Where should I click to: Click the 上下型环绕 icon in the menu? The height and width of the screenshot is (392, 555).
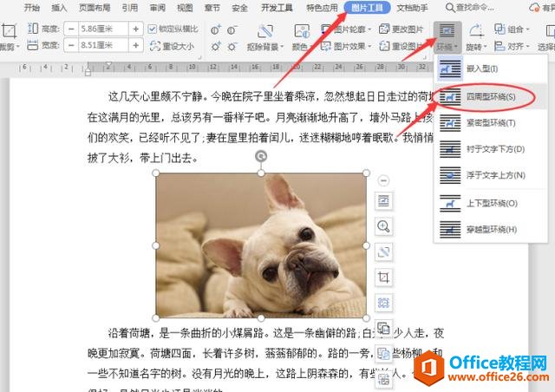click(x=450, y=203)
